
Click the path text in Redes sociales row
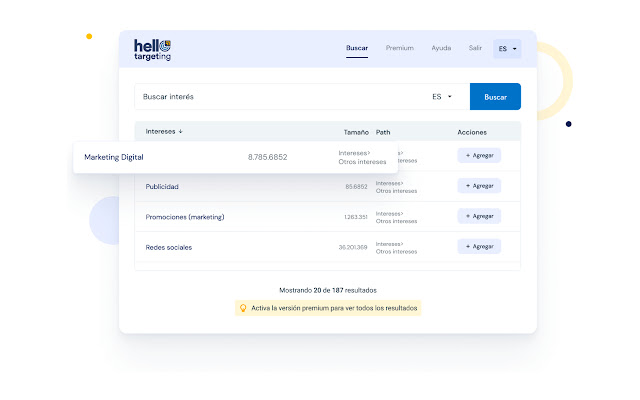396,248
